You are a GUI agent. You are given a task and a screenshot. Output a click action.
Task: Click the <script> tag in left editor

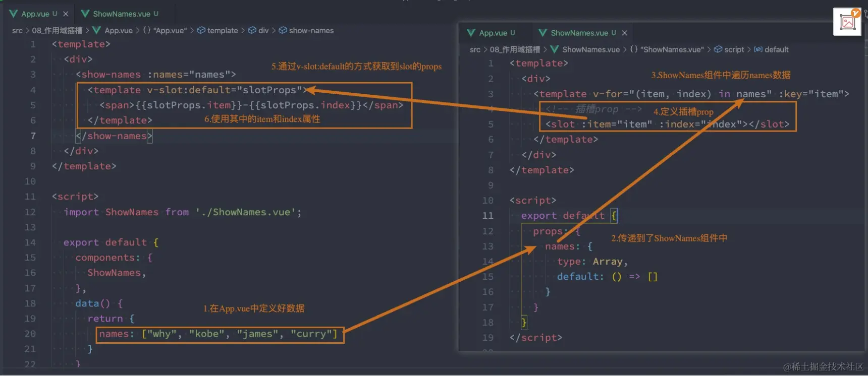(x=75, y=197)
